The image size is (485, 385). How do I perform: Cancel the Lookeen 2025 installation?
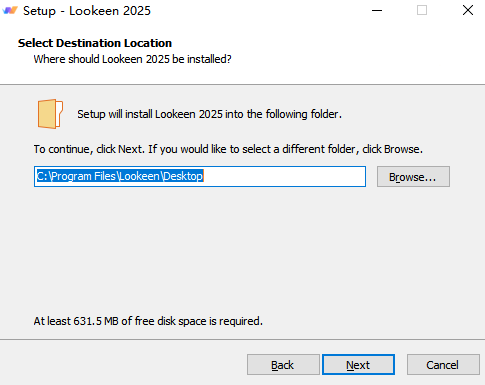(x=443, y=365)
